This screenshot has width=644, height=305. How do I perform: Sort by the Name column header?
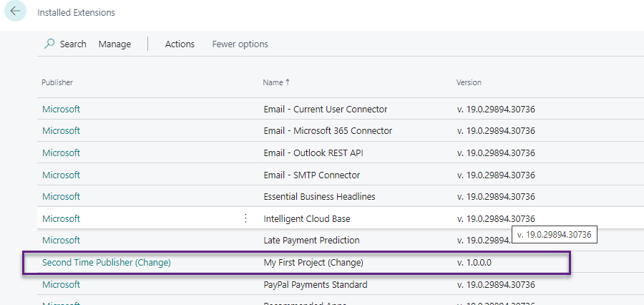point(275,82)
